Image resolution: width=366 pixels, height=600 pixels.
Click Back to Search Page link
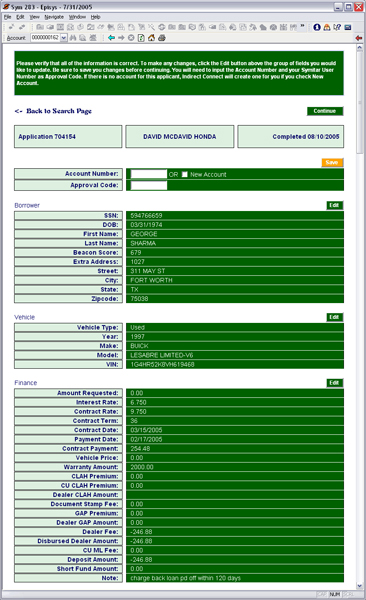click(53, 111)
